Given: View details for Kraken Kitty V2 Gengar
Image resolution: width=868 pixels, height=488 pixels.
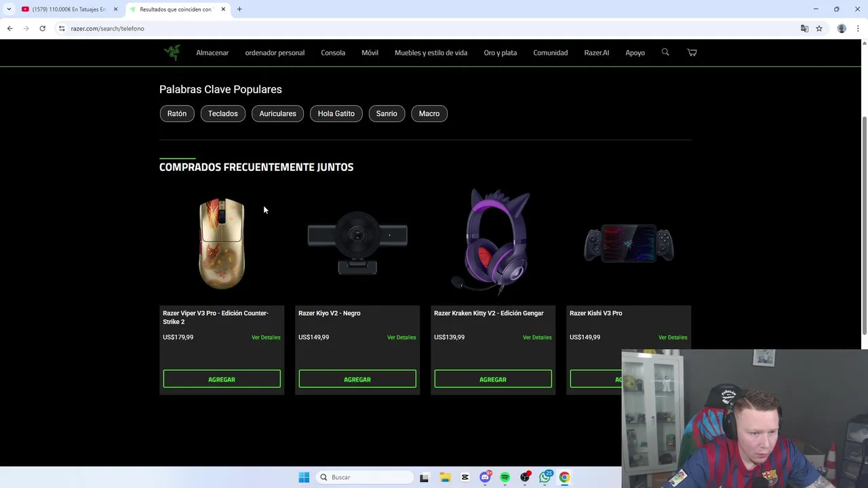Looking at the screenshot, I should tap(537, 338).
